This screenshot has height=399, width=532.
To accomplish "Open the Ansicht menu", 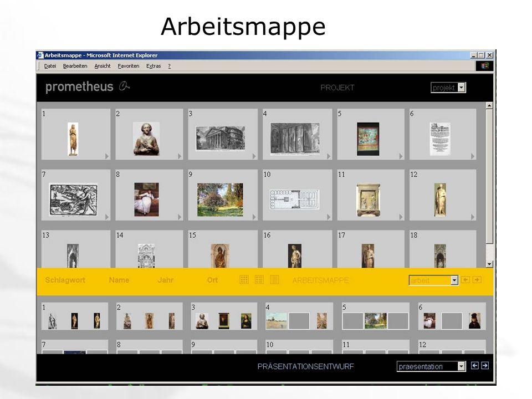I will coord(103,66).
